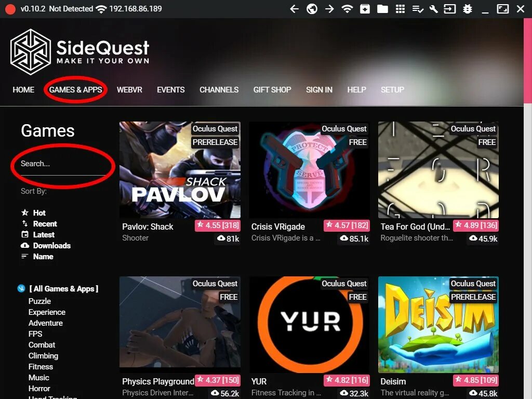Go to the CHANNELS menu item
The image size is (532, 399).
[219, 89]
